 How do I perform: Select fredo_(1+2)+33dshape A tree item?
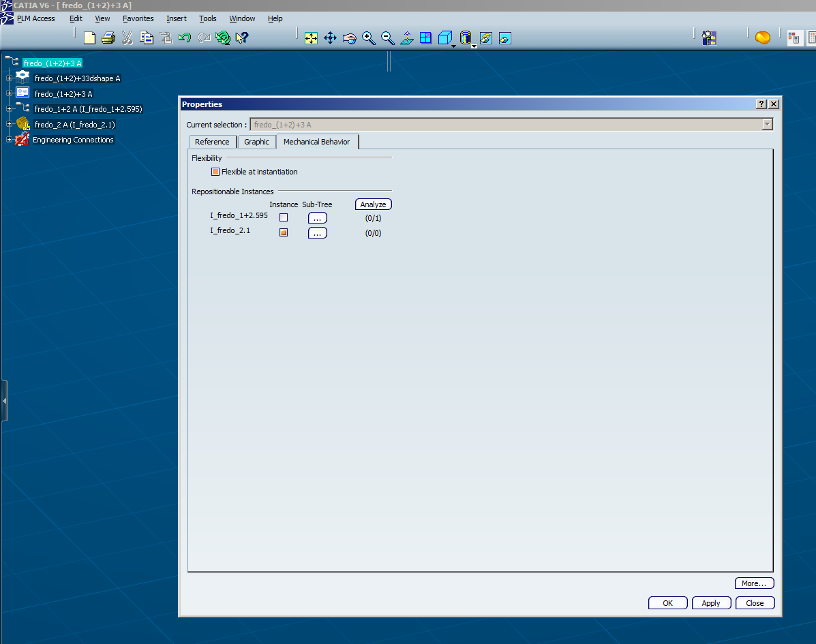click(x=78, y=78)
